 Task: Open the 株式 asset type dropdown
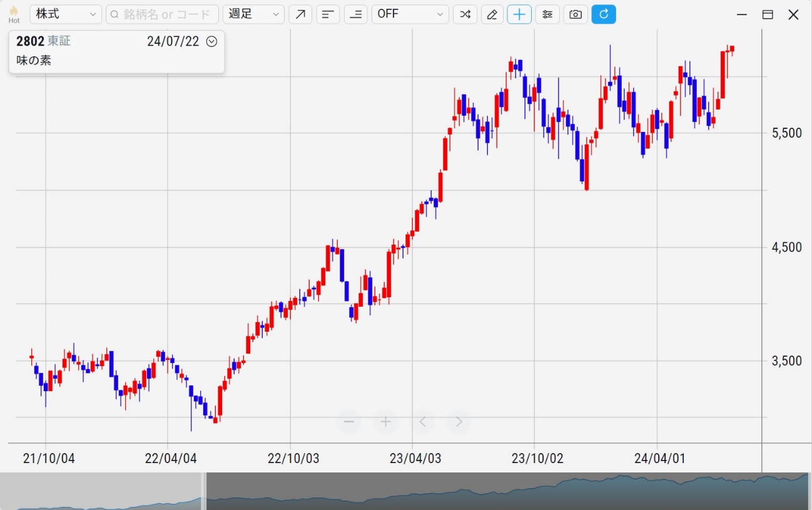pyautogui.click(x=66, y=14)
